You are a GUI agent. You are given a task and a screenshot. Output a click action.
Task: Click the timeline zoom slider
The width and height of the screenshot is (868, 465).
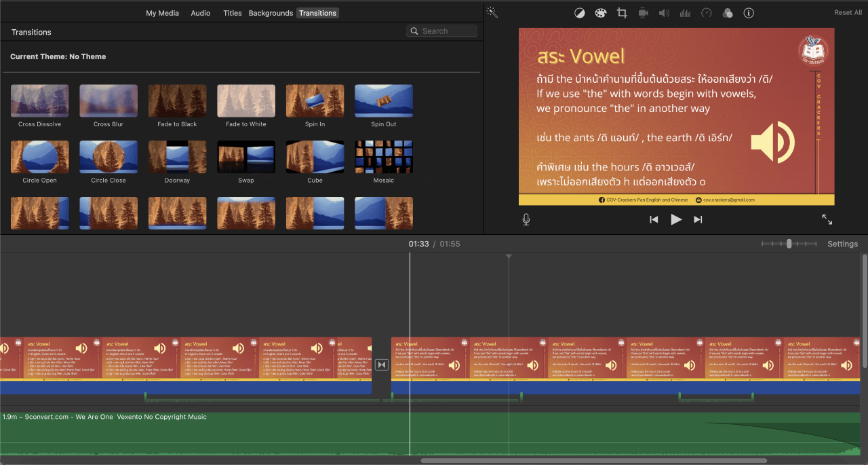pos(789,244)
